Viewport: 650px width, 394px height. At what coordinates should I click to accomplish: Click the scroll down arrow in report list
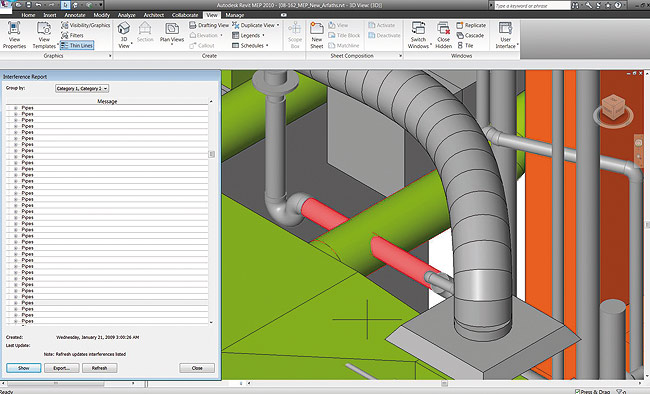(211, 322)
